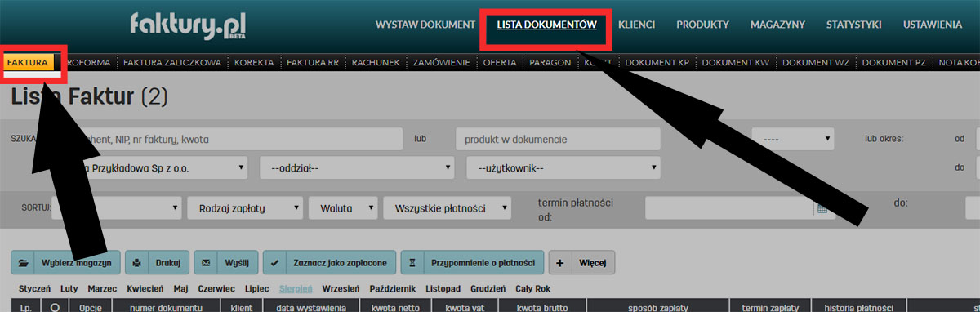980x312 pixels.
Task: Filter by month Lipiec
Action: (256, 289)
